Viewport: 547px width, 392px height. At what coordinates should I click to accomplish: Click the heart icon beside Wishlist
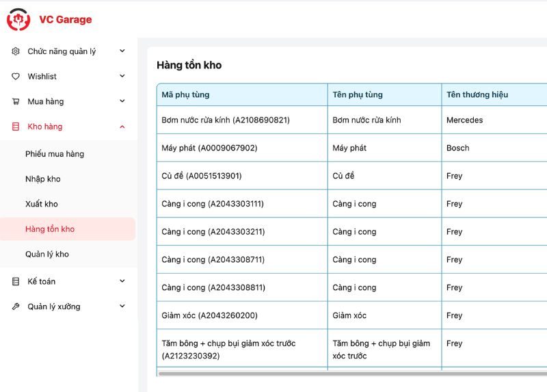[16, 77]
